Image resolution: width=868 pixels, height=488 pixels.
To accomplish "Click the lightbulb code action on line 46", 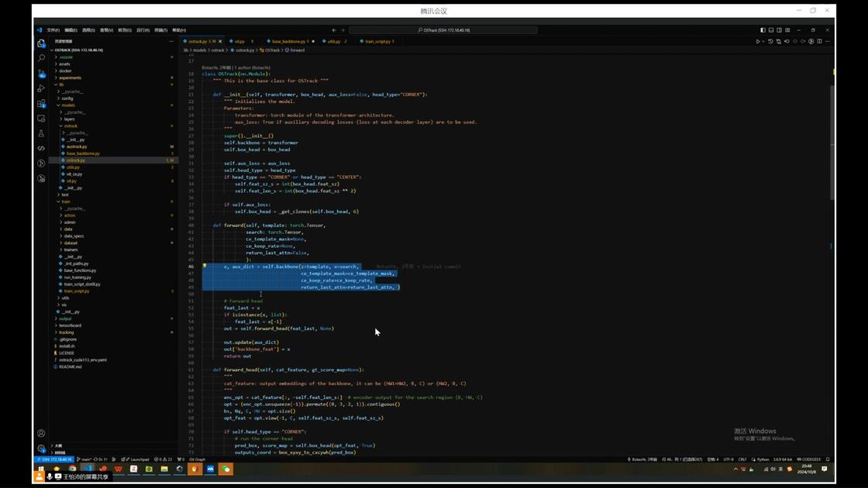I will coord(205,266).
